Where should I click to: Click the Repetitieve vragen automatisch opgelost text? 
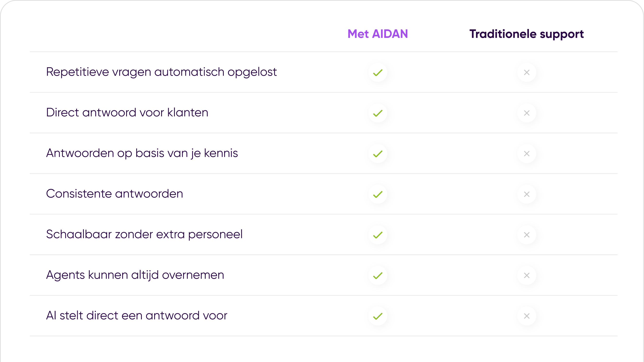coord(161,72)
